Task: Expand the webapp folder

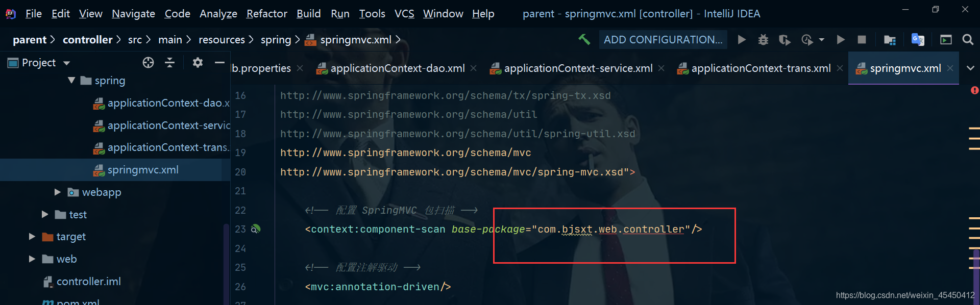Action: tap(58, 192)
